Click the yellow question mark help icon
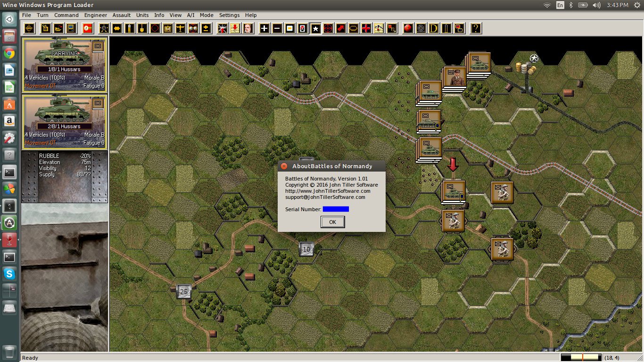This screenshot has width=644, height=362. coord(476,28)
